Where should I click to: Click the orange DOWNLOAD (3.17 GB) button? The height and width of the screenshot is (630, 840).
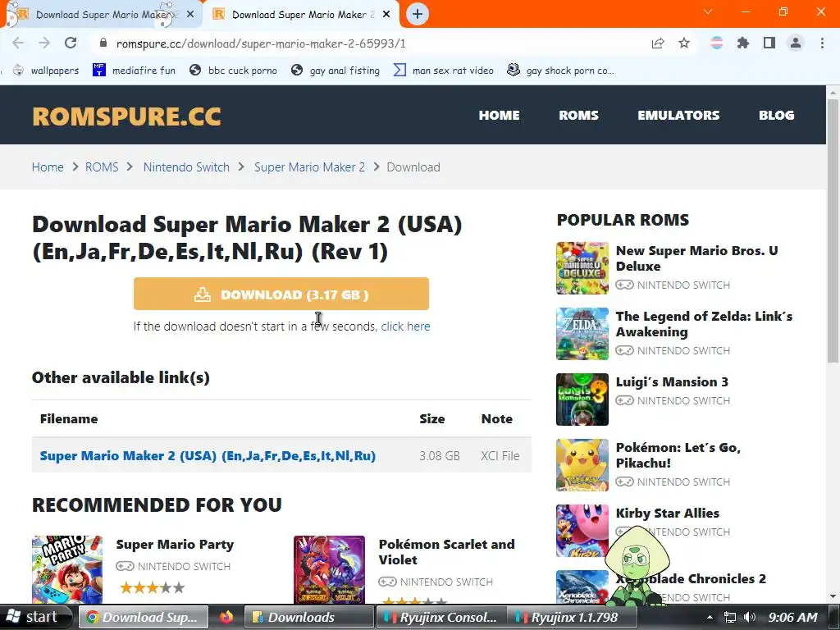coord(281,294)
